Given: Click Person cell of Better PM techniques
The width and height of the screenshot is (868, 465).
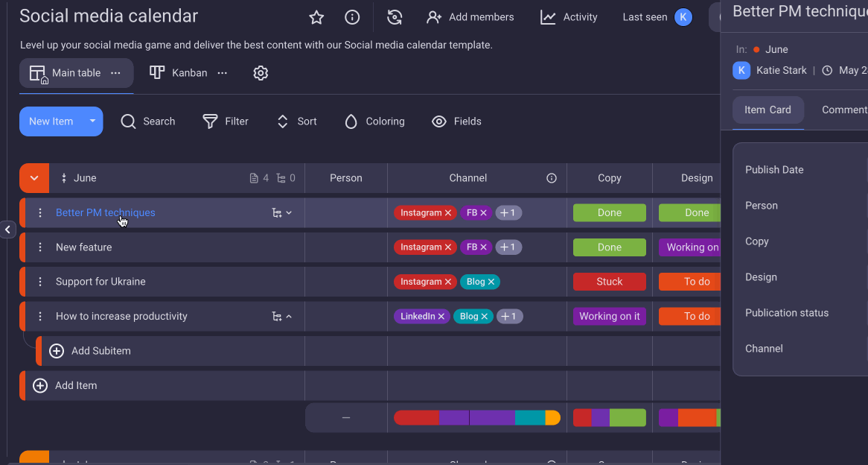Looking at the screenshot, I should (x=346, y=213).
